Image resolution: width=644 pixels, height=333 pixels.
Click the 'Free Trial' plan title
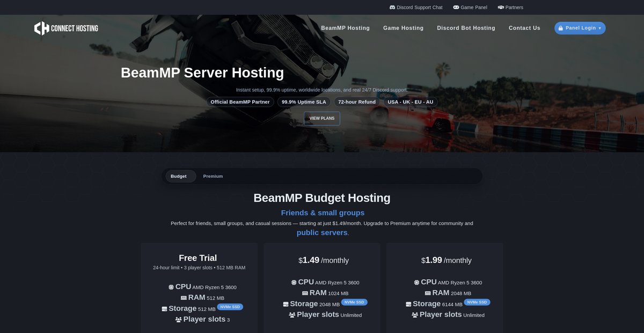pyautogui.click(x=198, y=258)
